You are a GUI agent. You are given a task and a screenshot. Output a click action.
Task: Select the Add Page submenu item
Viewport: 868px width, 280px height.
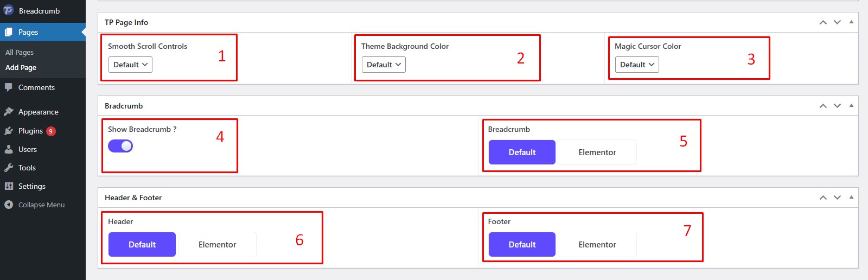coord(21,67)
